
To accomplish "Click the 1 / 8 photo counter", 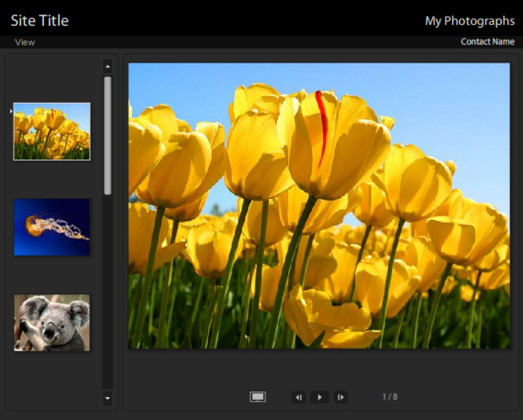I will 390,397.
